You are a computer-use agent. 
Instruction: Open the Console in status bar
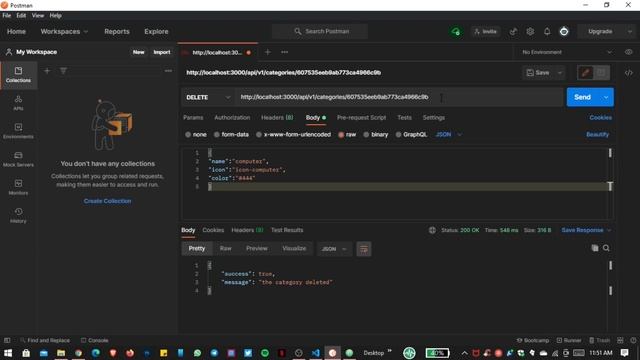click(x=95, y=340)
